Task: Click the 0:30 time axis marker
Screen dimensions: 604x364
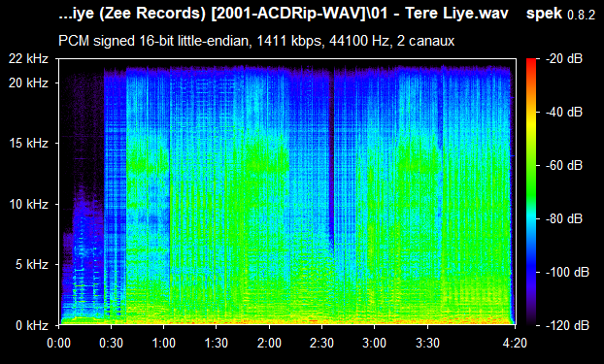Action: 111,343
